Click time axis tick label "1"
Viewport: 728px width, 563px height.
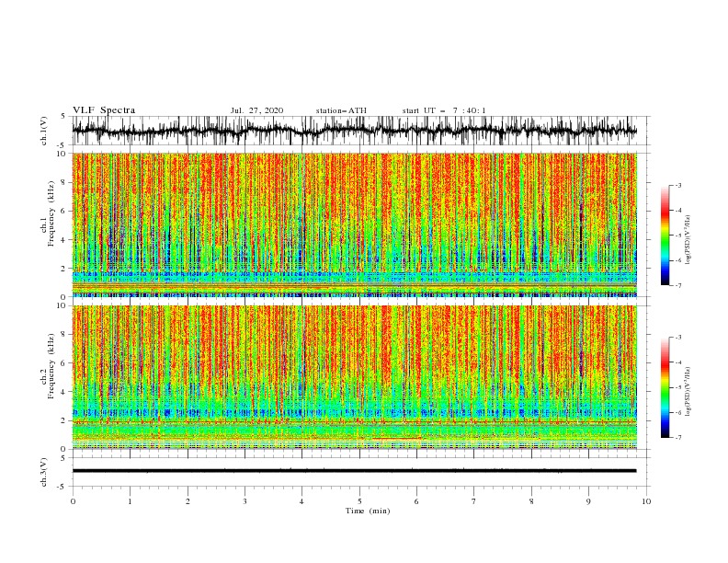130,501
